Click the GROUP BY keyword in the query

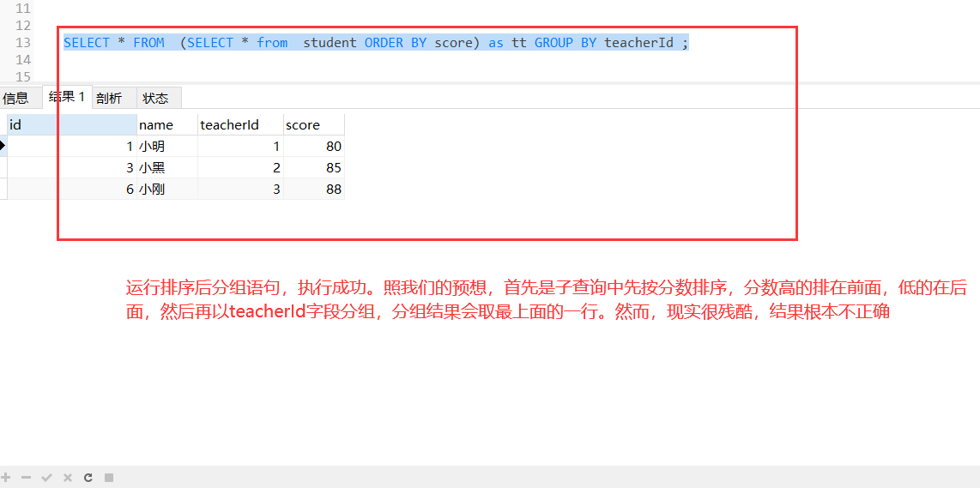[566, 43]
